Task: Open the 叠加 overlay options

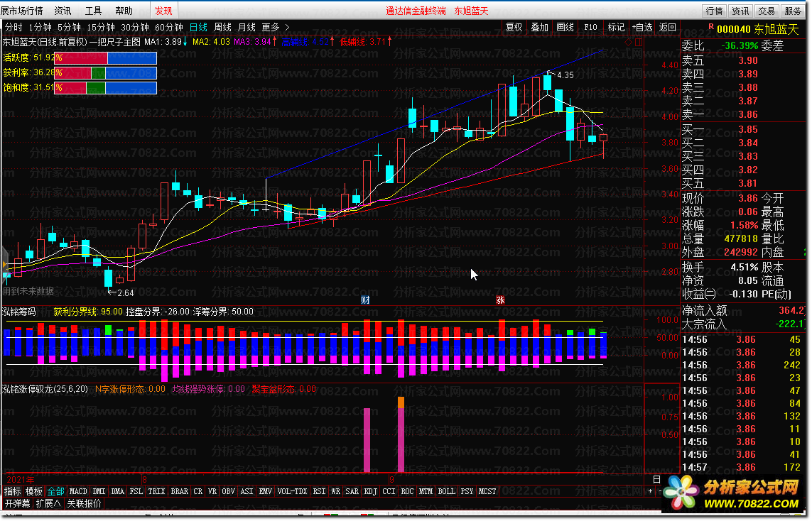Action: pyautogui.click(x=539, y=27)
